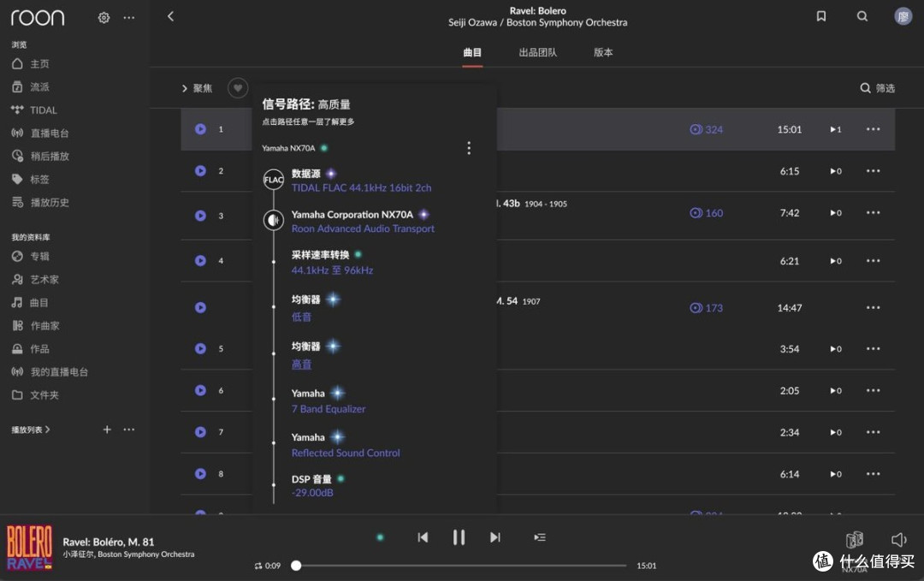
Task: Play track 2 with its play icon
Action: (200, 171)
